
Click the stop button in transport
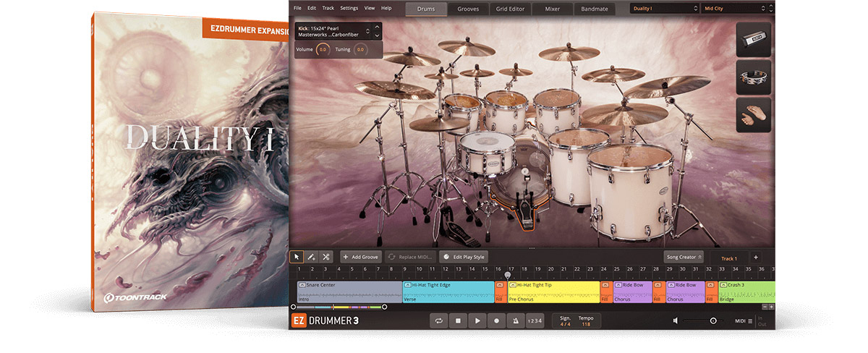[x=458, y=320]
